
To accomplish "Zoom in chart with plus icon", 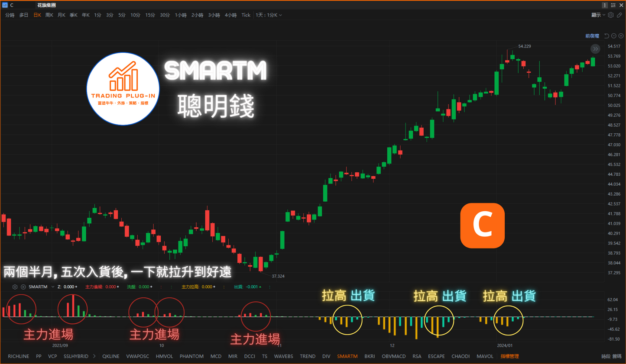I will 621,36.
